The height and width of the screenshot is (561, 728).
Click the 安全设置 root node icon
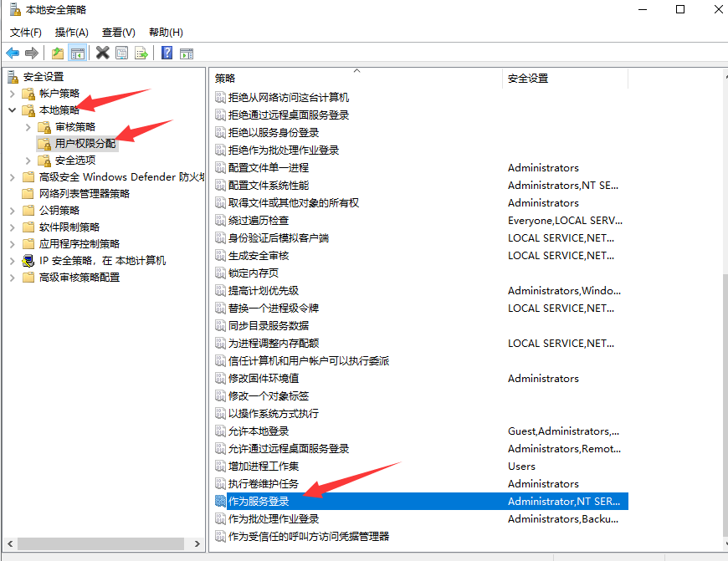pos(13,77)
